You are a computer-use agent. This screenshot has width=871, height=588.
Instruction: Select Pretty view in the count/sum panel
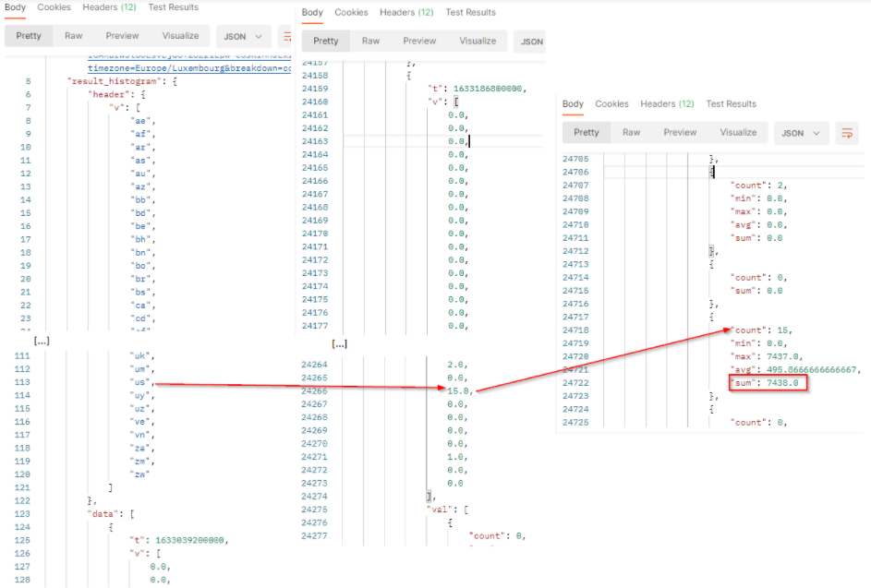point(587,133)
